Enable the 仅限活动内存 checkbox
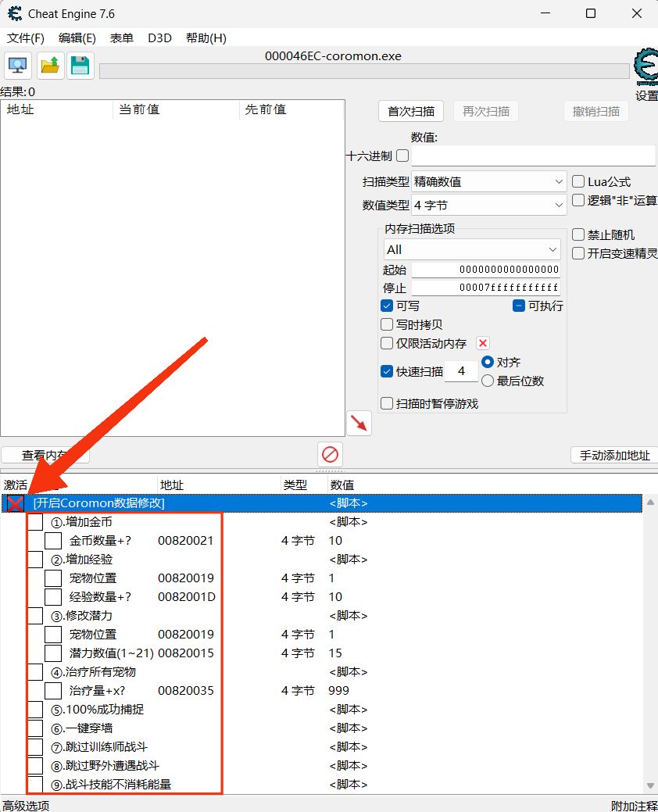The width and height of the screenshot is (658, 812). [387, 343]
